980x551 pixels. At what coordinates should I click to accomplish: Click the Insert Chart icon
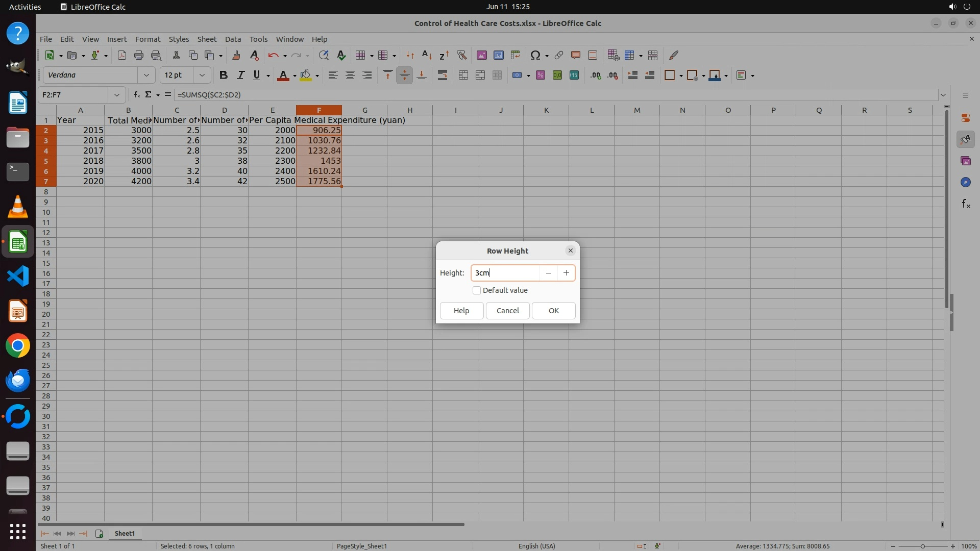pos(498,55)
